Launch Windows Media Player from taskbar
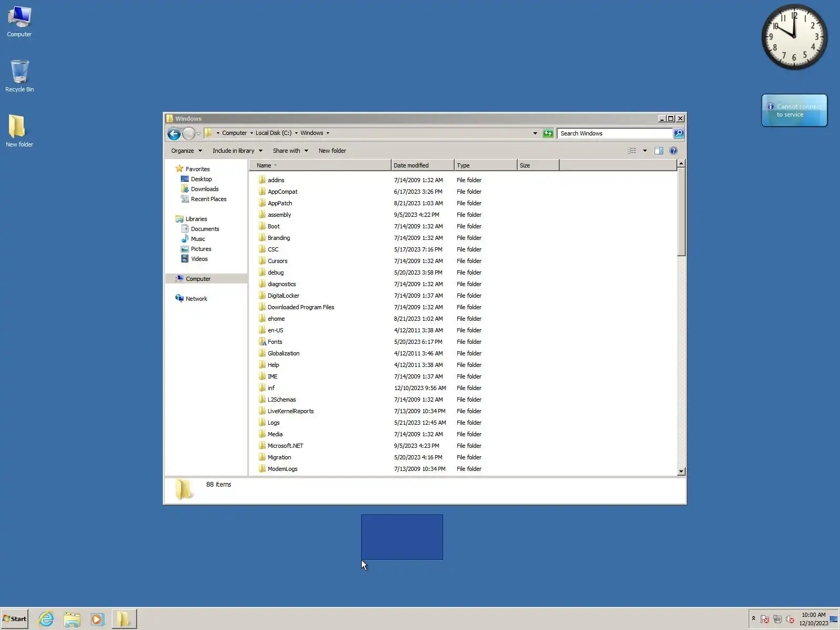Viewport: 840px width, 630px height. click(98, 619)
